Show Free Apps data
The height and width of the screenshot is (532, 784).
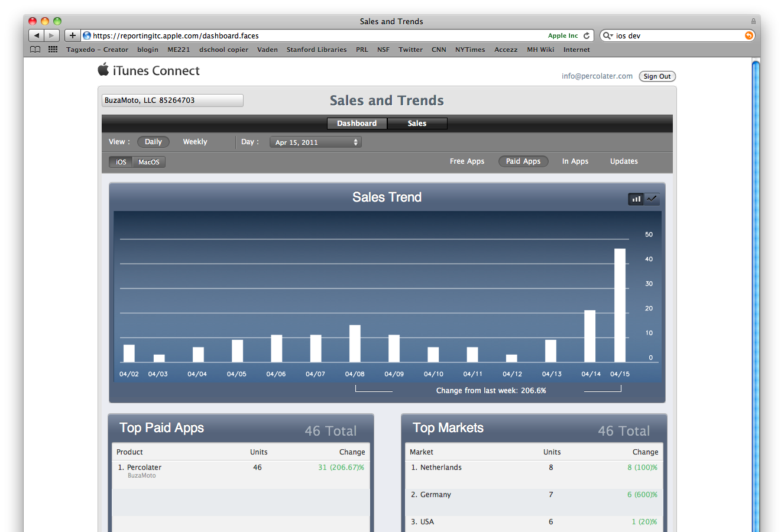pyautogui.click(x=467, y=161)
